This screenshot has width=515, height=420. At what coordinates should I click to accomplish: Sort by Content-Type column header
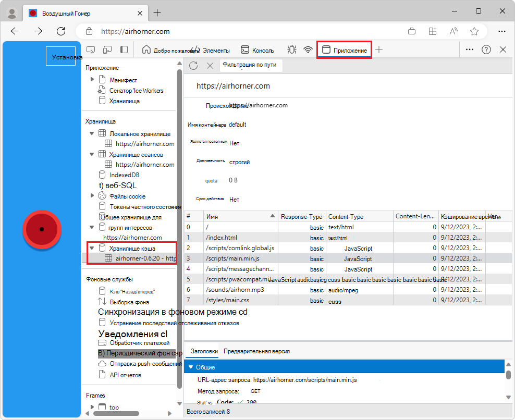(x=360, y=216)
